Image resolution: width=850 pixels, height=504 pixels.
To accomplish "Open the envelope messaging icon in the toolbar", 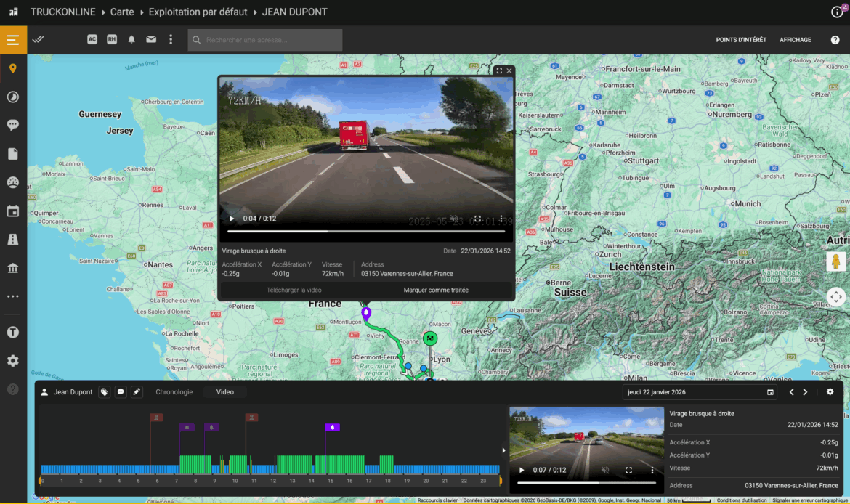I will pos(150,40).
